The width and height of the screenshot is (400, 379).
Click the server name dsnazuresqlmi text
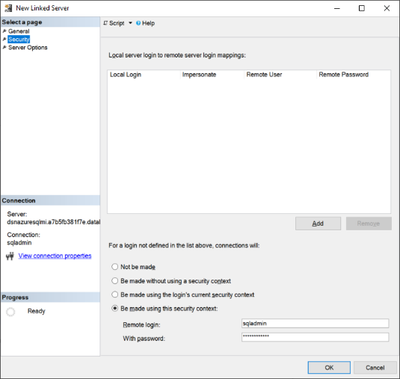[x=53, y=222]
